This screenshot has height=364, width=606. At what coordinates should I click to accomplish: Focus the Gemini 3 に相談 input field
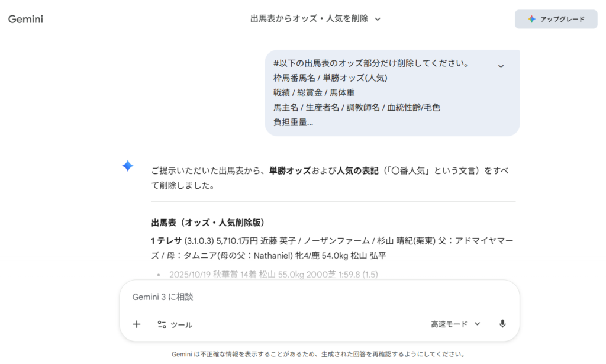[x=320, y=297]
